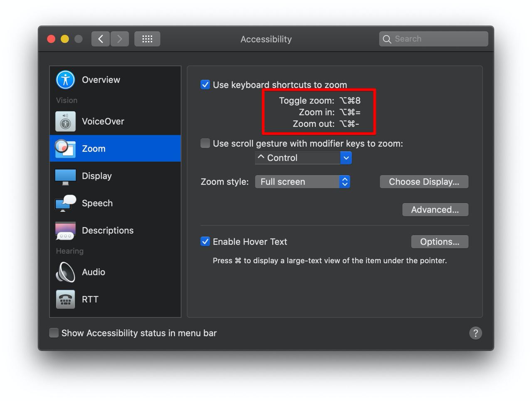Close the window with red button
The width and height of the screenshot is (532, 401).
click(x=51, y=39)
